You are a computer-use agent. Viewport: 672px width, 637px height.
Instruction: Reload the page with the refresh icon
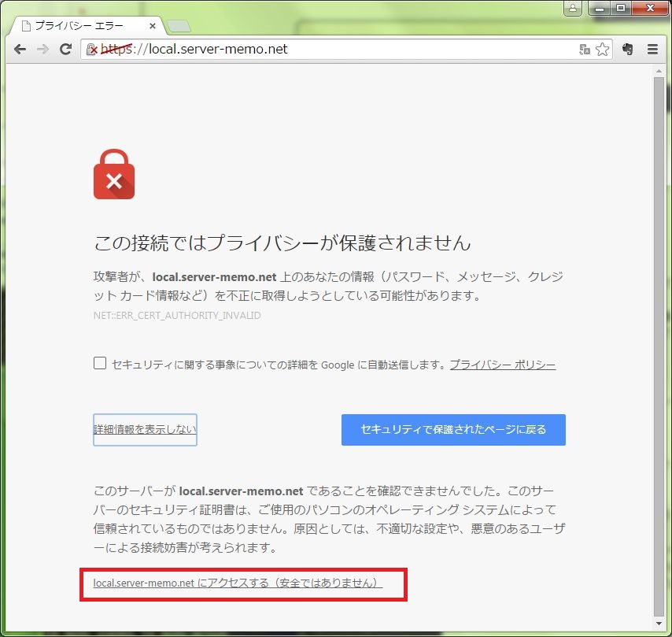65,50
